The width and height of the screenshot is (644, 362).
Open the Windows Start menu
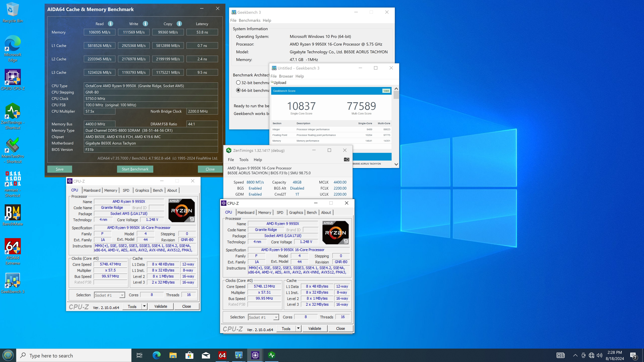tap(8, 355)
